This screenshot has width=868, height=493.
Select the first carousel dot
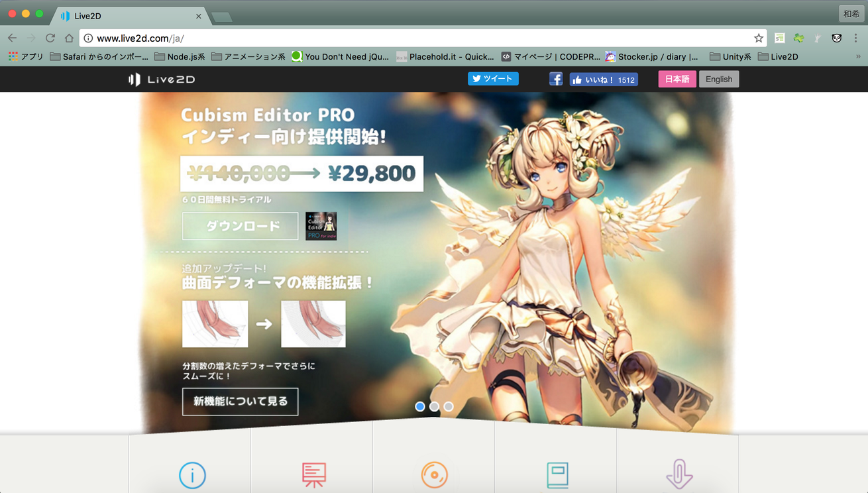point(420,406)
